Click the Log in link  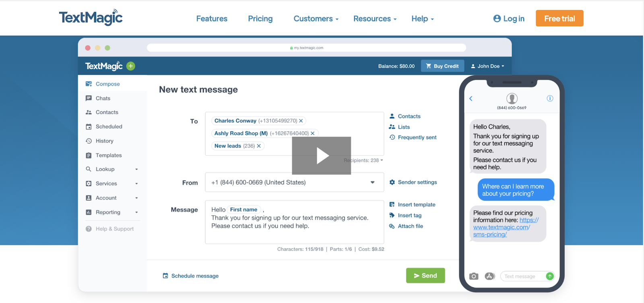(509, 19)
